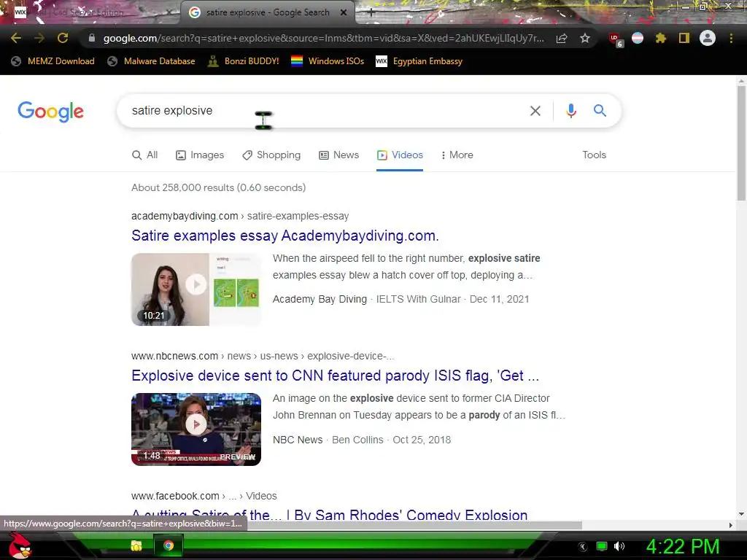Screen dimensions: 747x560
Task: Click the Angry Birds start button
Action: [x=20, y=545]
